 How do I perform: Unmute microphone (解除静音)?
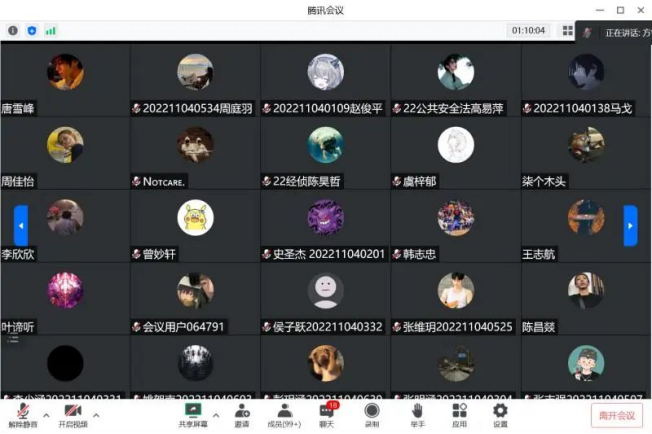(x=23, y=415)
